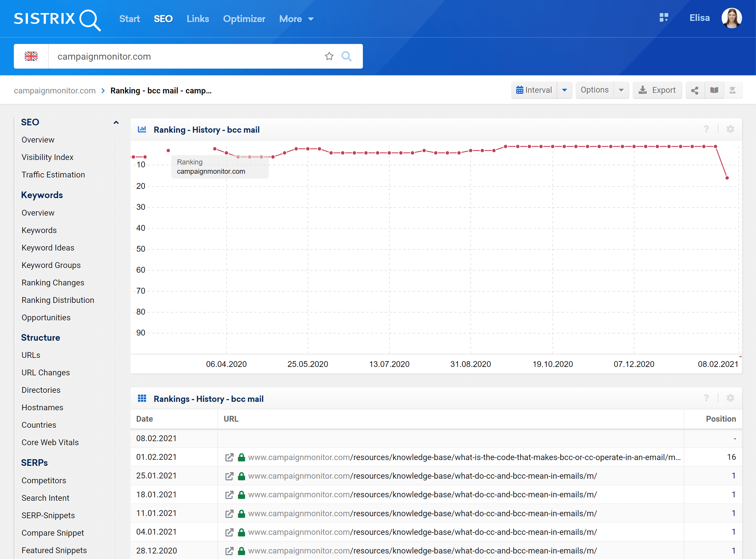Click the UK flag country selector

click(31, 56)
